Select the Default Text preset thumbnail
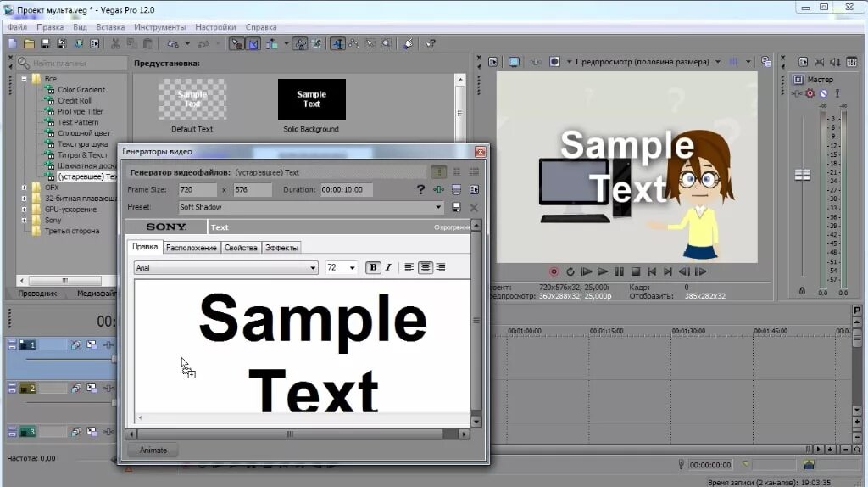Screen dimensions: 868x487 (x=192, y=99)
